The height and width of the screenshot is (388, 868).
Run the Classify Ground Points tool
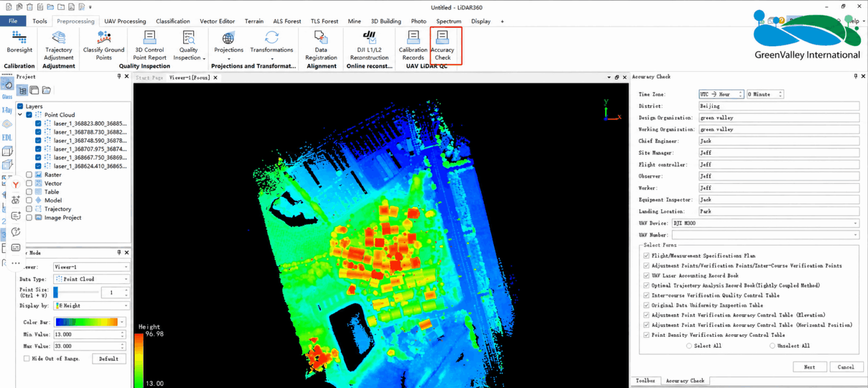coord(103,46)
